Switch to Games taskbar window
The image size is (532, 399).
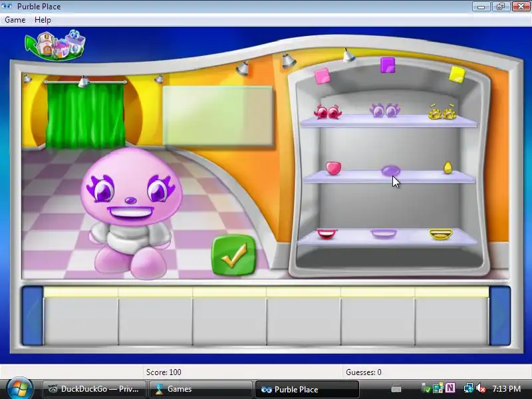200,389
